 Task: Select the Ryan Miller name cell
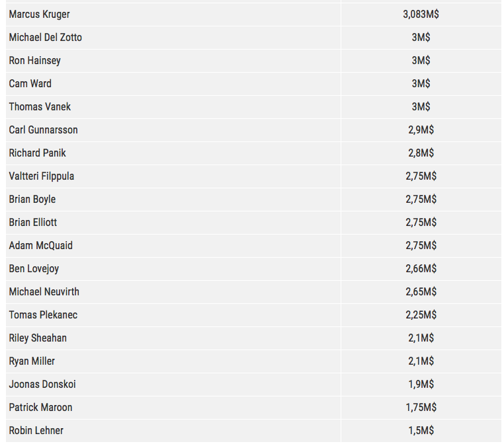point(32,361)
